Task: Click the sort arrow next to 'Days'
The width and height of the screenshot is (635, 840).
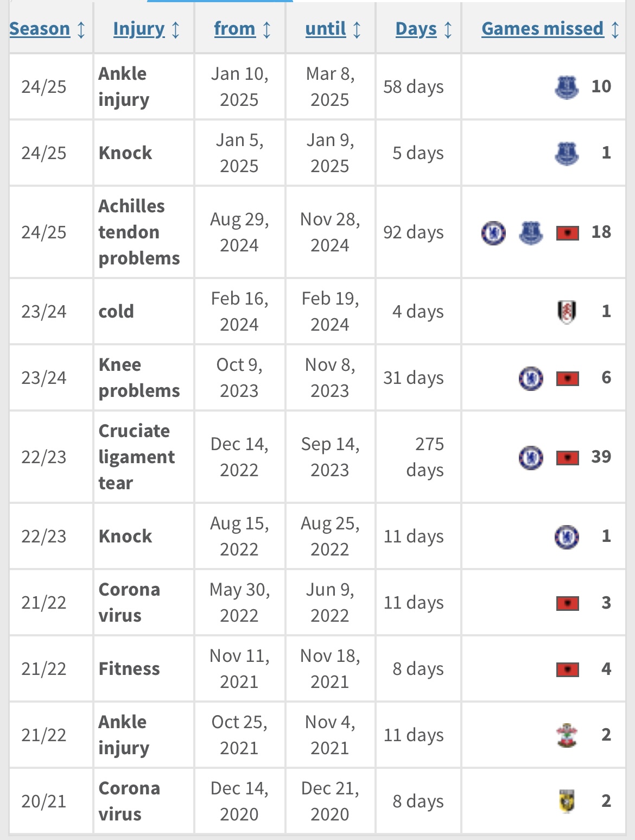Action: point(448,29)
